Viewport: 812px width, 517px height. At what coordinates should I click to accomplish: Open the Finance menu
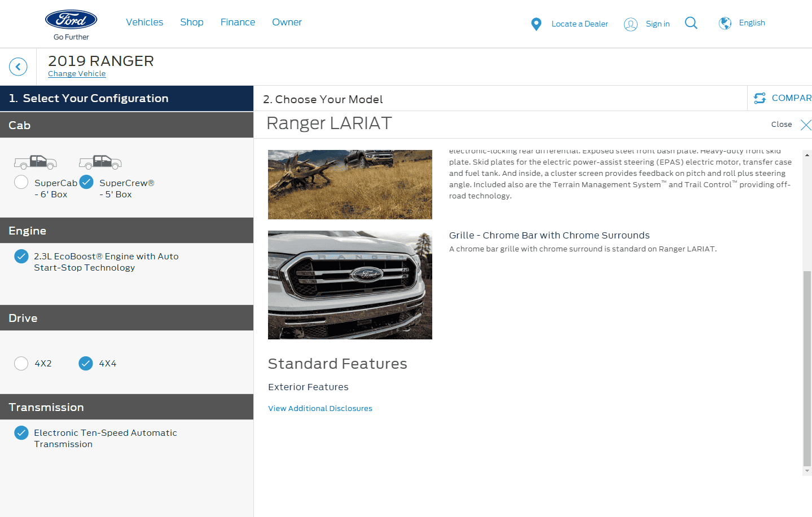click(x=238, y=22)
